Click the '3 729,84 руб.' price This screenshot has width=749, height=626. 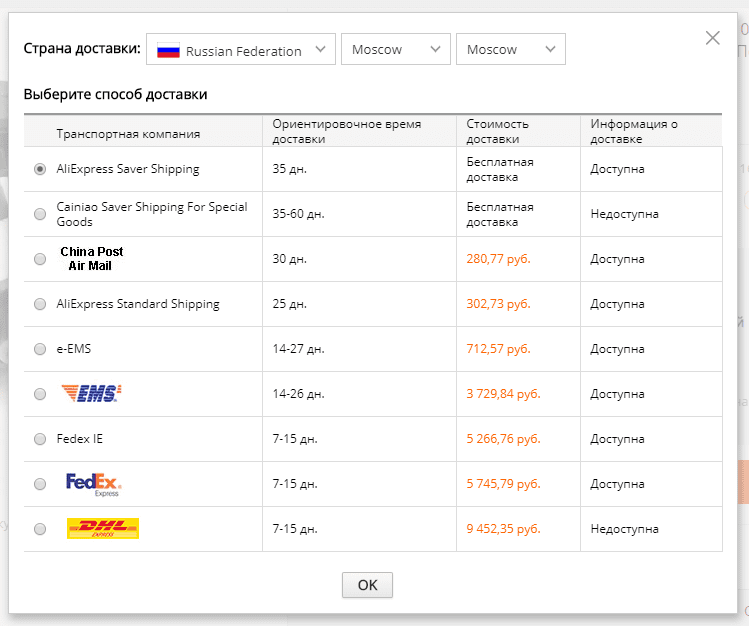click(503, 394)
